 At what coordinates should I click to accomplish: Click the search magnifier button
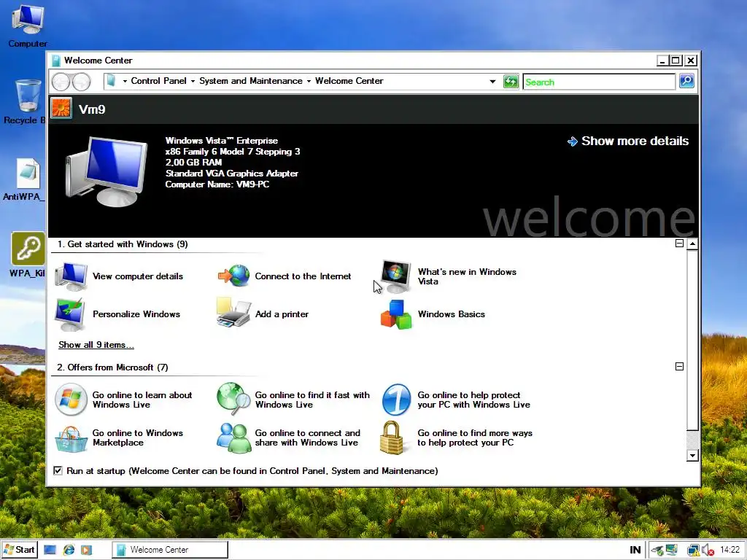coord(686,81)
